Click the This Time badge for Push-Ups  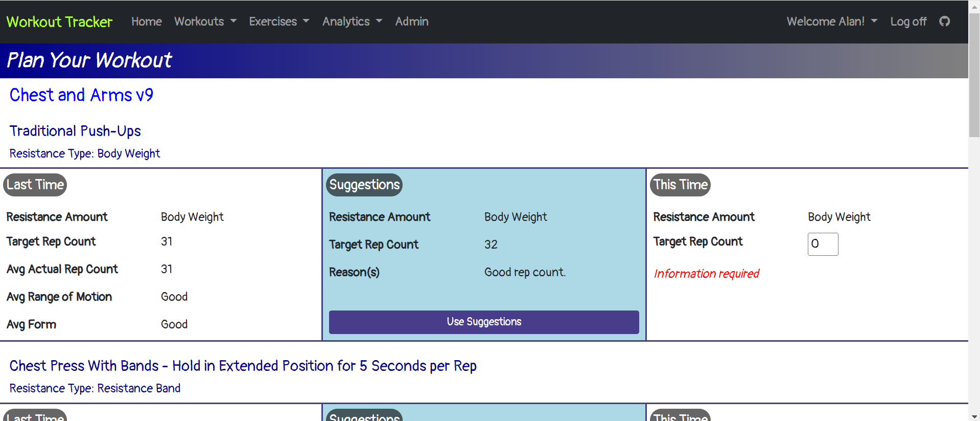pos(681,185)
